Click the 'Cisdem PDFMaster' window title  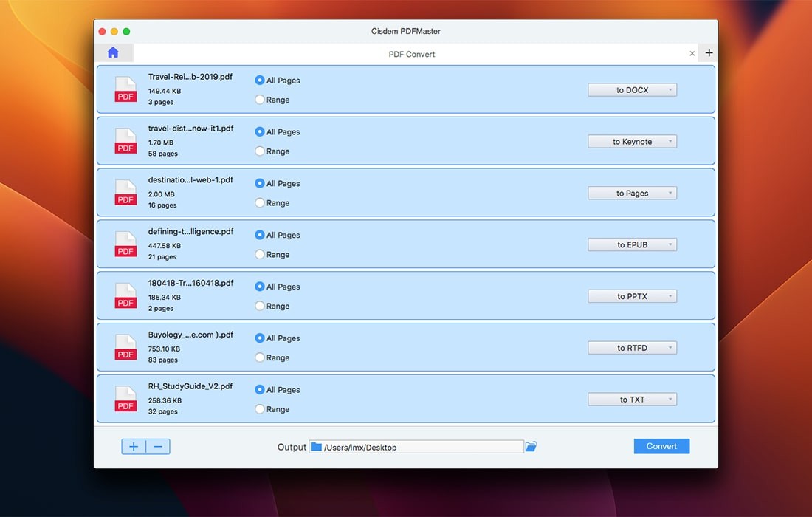pos(405,31)
